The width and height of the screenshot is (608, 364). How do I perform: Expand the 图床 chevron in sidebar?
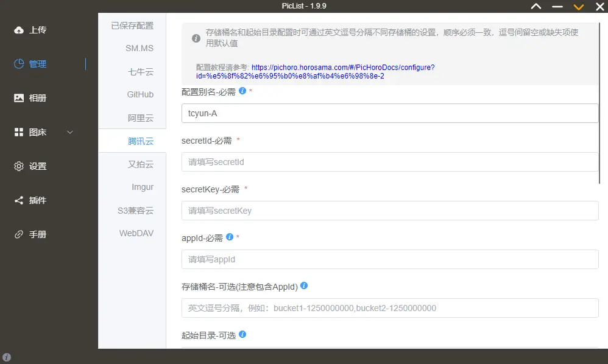[x=70, y=132]
